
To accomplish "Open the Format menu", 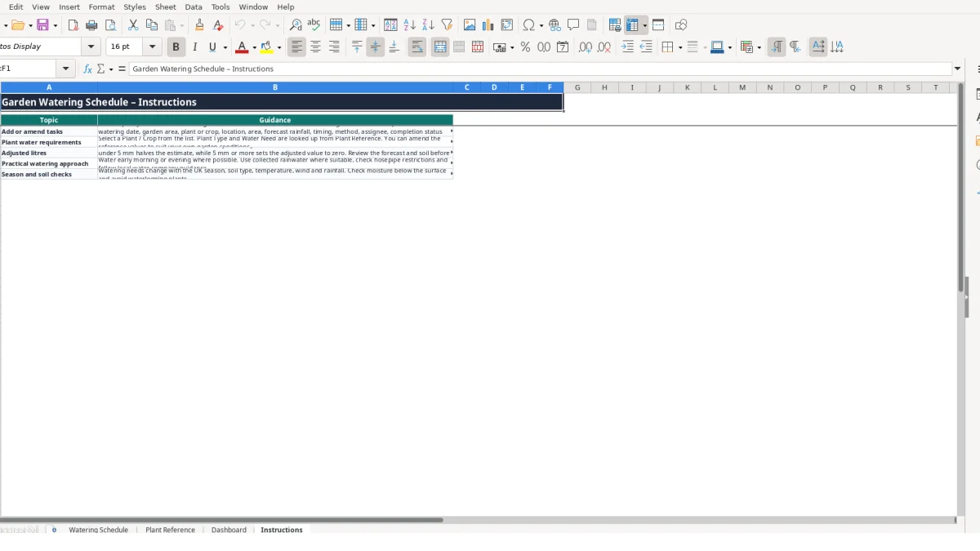I will coord(102,7).
